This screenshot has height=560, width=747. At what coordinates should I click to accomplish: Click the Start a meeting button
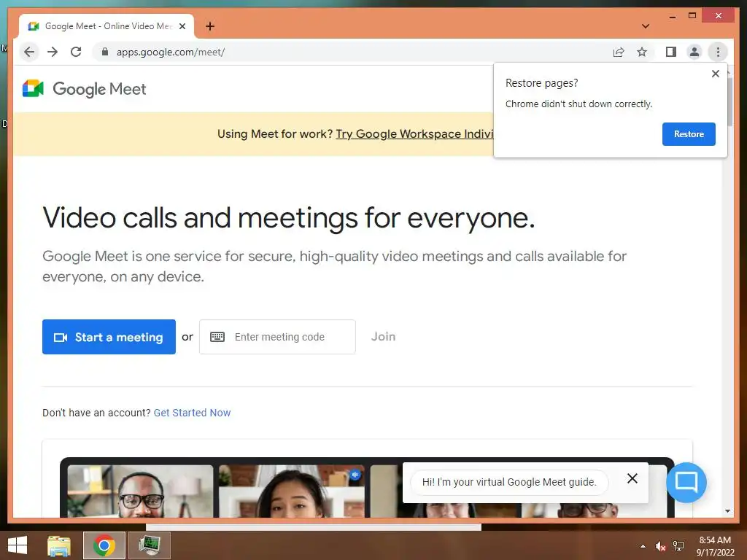[x=109, y=337]
